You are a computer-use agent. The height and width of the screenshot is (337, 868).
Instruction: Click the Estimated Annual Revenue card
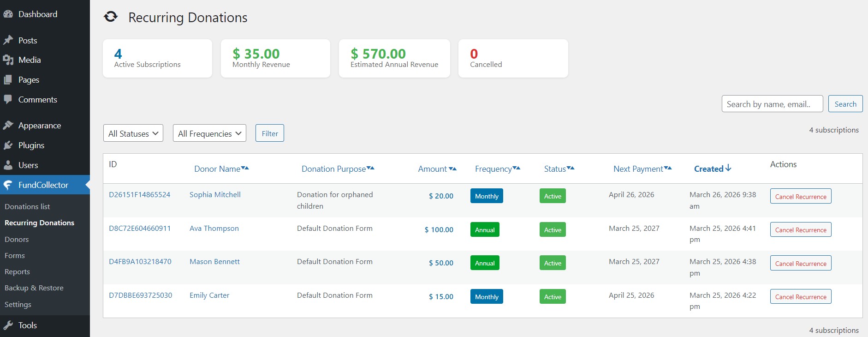coord(394,58)
